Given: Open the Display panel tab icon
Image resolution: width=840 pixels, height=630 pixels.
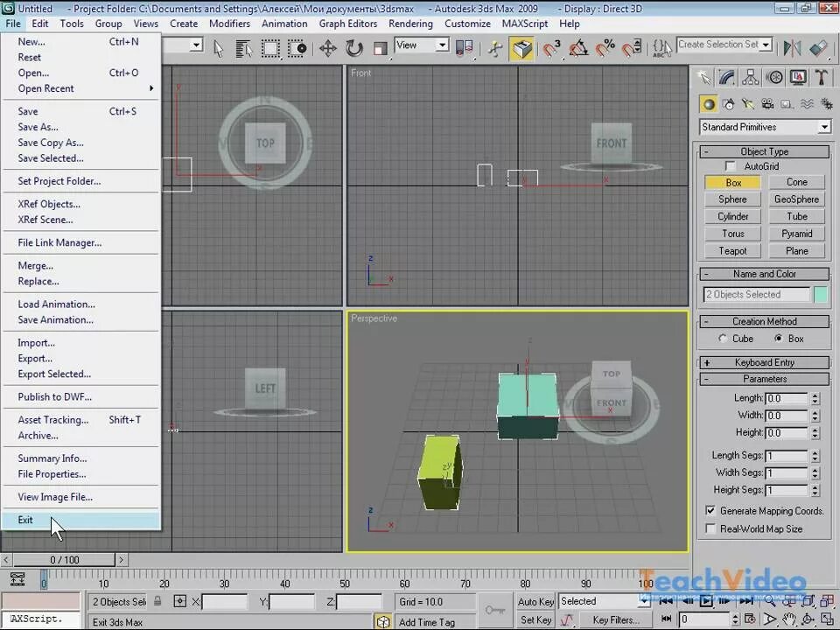Looking at the screenshot, I should [798, 78].
